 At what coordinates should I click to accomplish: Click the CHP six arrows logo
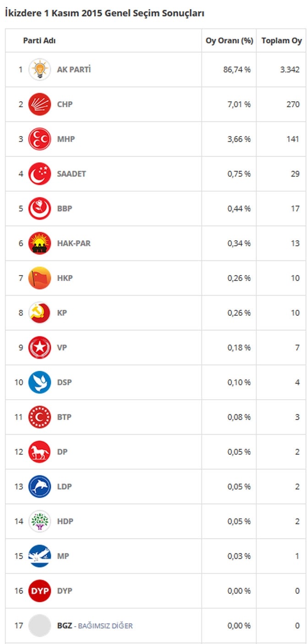(39, 105)
